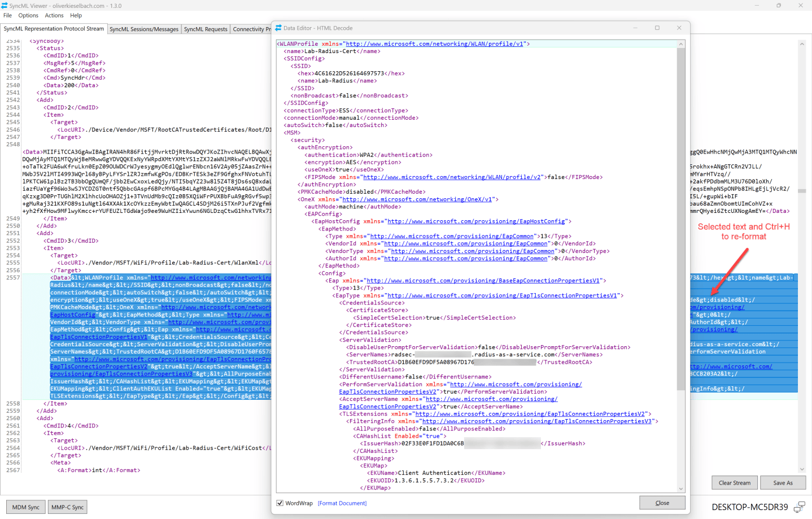Minimize the Data Editor window
Screen dimensions: 812x519
point(635,28)
